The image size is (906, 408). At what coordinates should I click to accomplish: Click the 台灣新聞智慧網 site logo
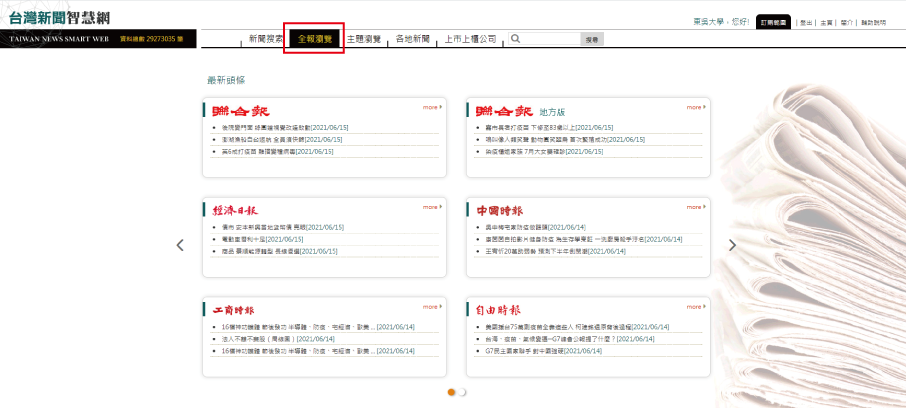(60, 17)
